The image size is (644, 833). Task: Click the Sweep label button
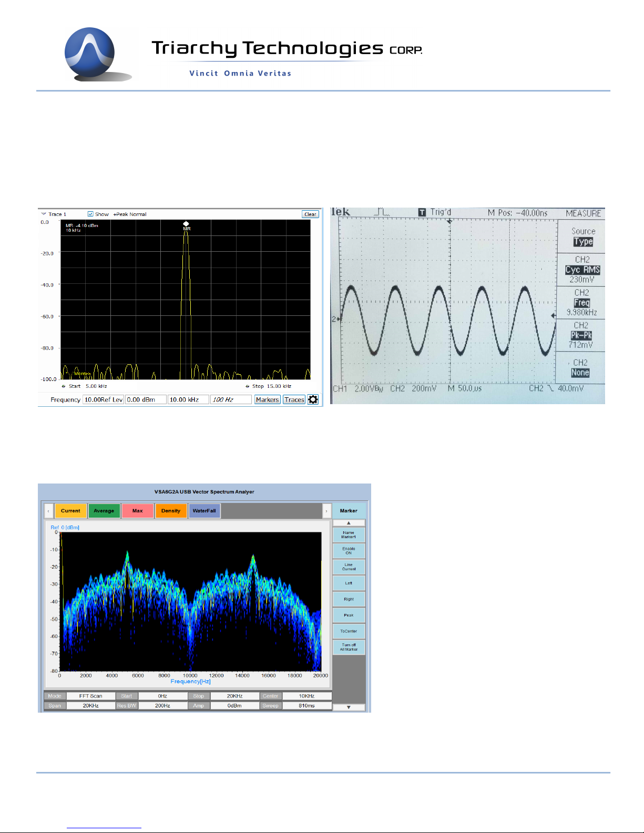[271, 706]
